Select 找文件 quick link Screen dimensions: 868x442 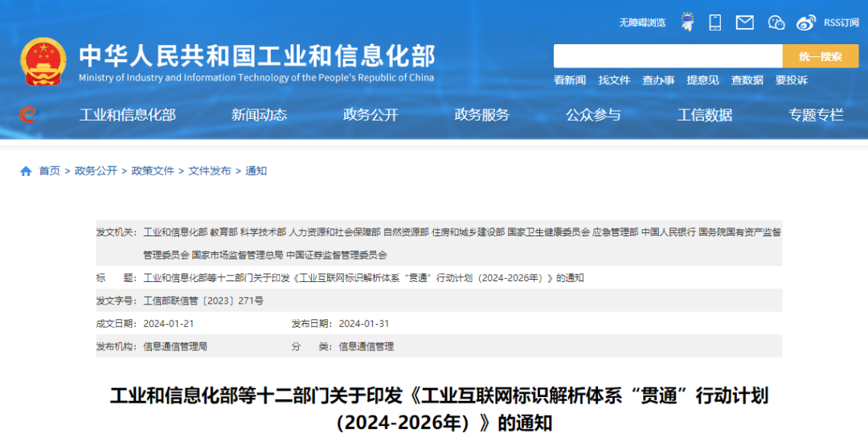click(x=614, y=80)
